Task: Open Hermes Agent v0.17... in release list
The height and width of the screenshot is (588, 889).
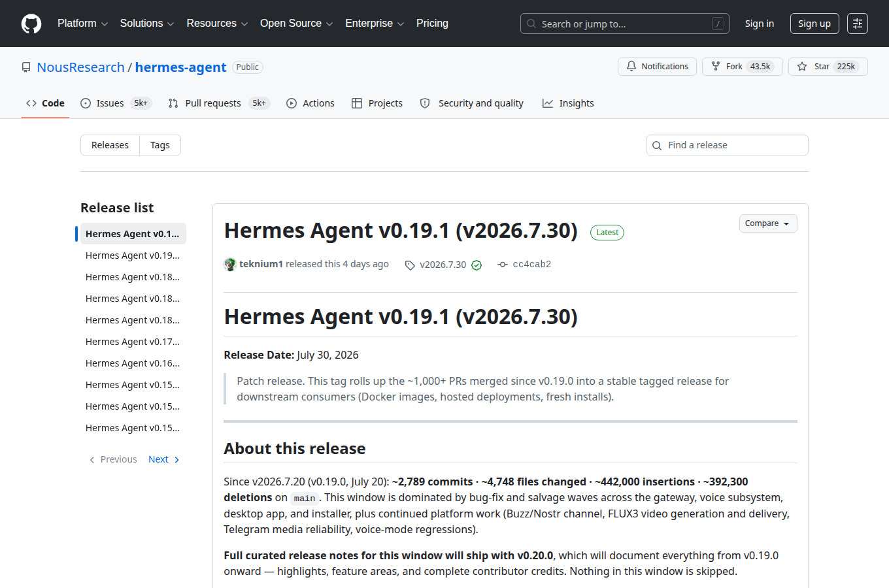Action: [x=133, y=342]
